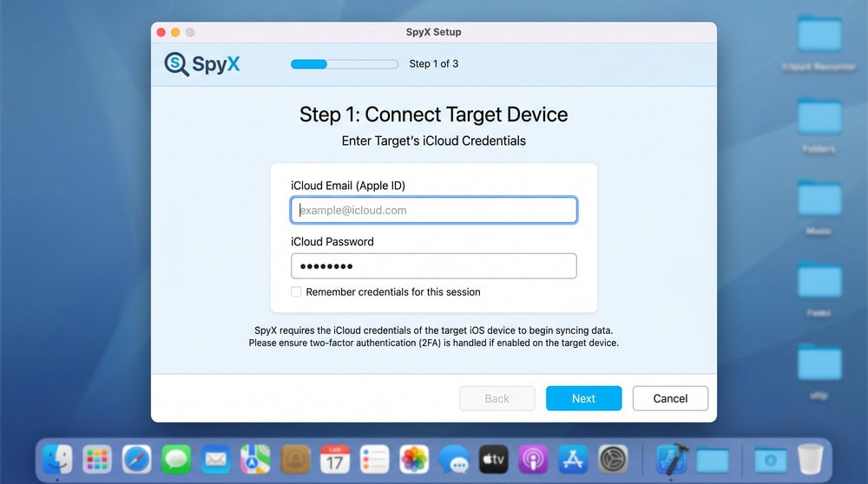Image resolution: width=868 pixels, height=484 pixels.
Task: Click the "Step 1: Connect Target Device" heading
Action: [x=433, y=114]
